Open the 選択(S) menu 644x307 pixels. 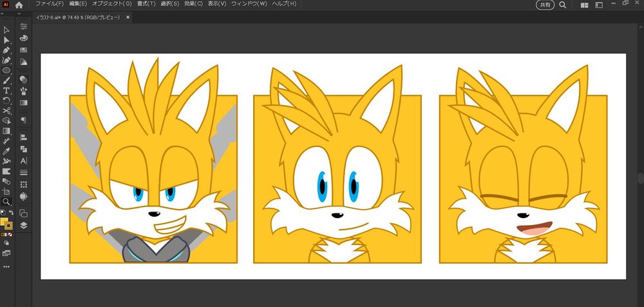169,4
